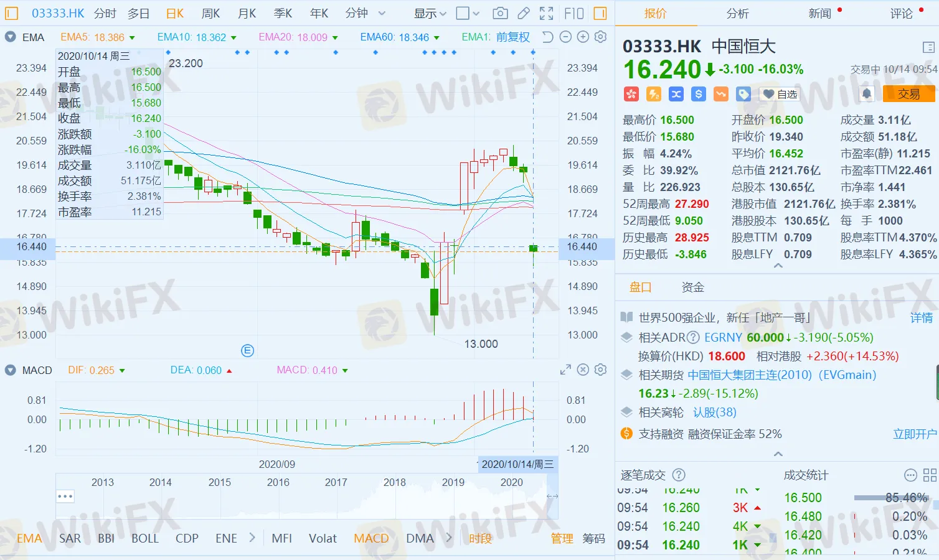Viewport: 939px width, 560px height.
Task: Toggle left sidebar panel at top-left
Action: (11, 13)
